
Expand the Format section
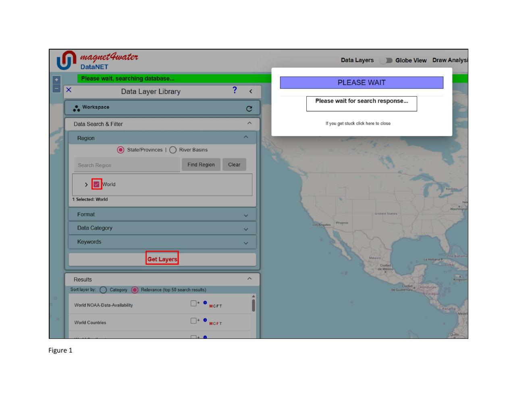(246, 215)
